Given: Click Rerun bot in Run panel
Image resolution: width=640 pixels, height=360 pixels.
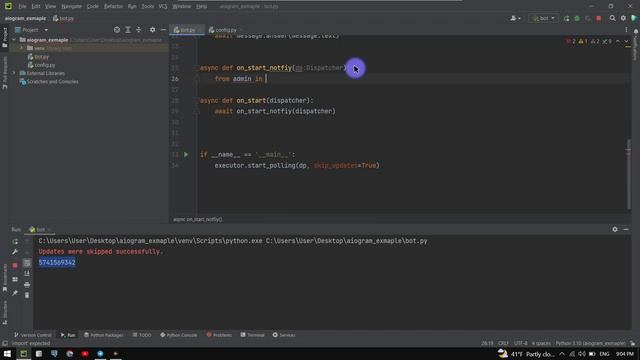Looking at the screenshot, I should 15,241.
